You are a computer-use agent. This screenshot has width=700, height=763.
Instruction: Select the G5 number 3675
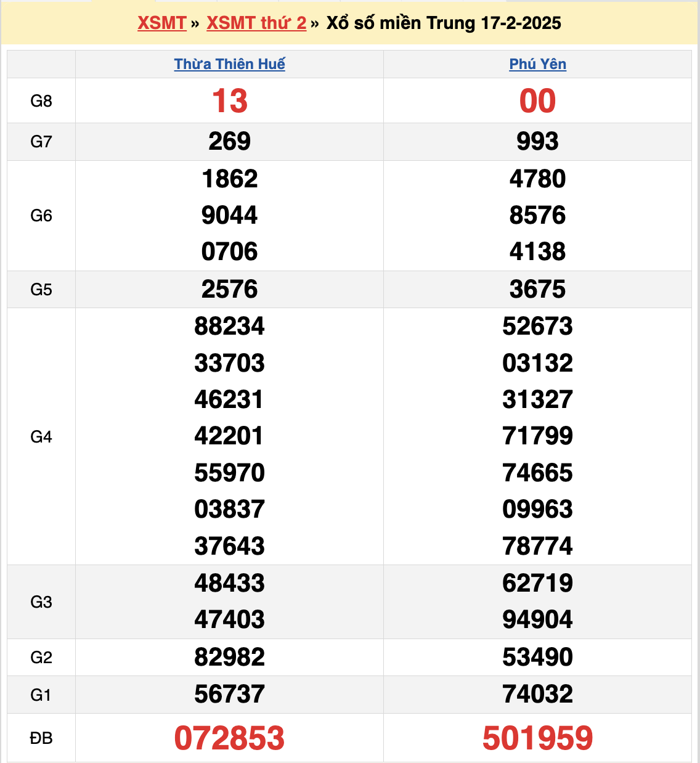pos(537,290)
